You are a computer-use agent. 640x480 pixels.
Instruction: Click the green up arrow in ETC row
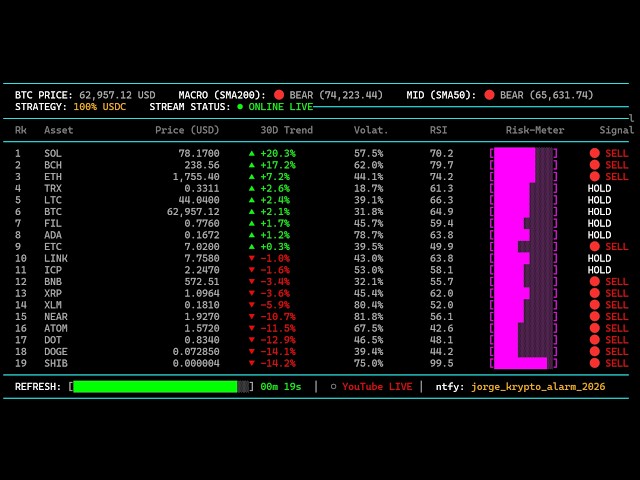point(252,247)
